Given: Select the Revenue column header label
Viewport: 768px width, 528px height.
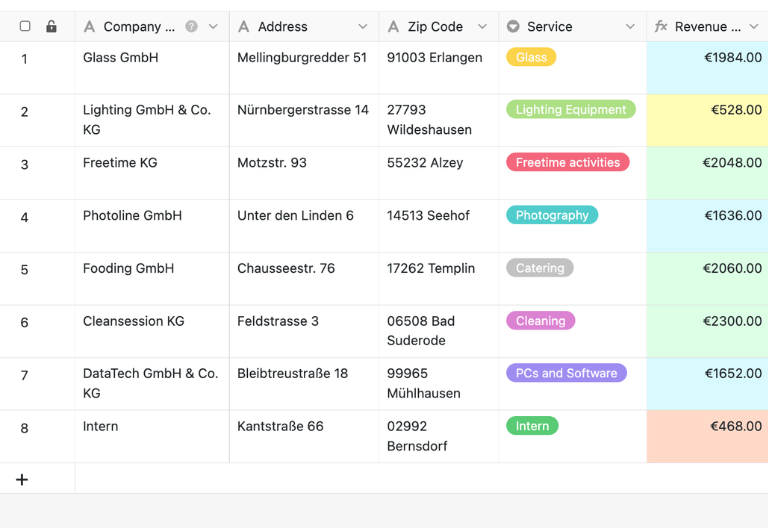Looking at the screenshot, I should (x=708, y=26).
